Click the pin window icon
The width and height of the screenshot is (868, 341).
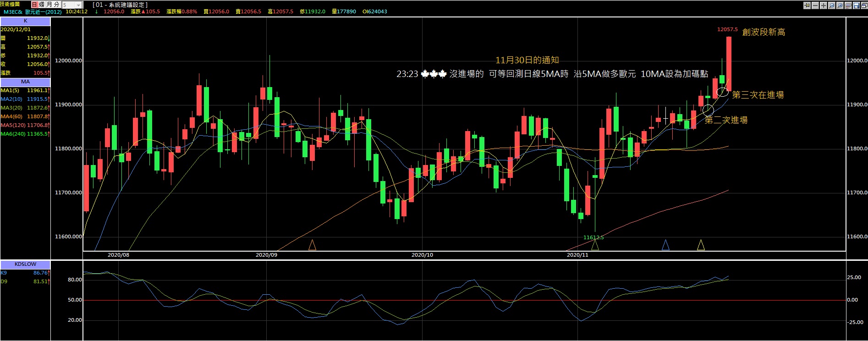coord(807,5)
